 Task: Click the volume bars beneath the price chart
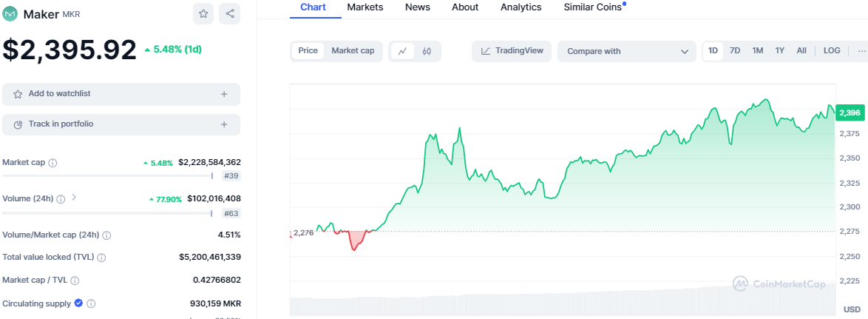point(562,301)
